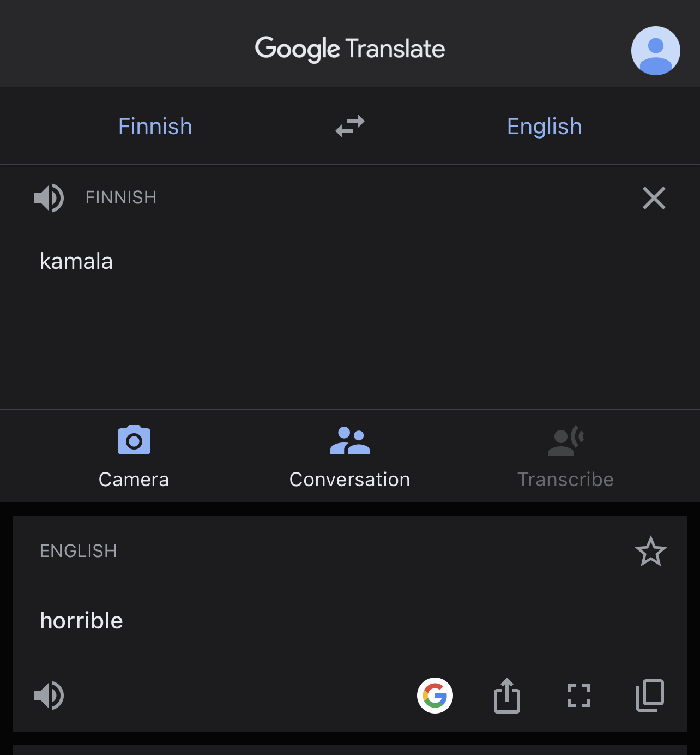Listen to the English translation audio
This screenshot has height=755, width=700.
(x=49, y=696)
